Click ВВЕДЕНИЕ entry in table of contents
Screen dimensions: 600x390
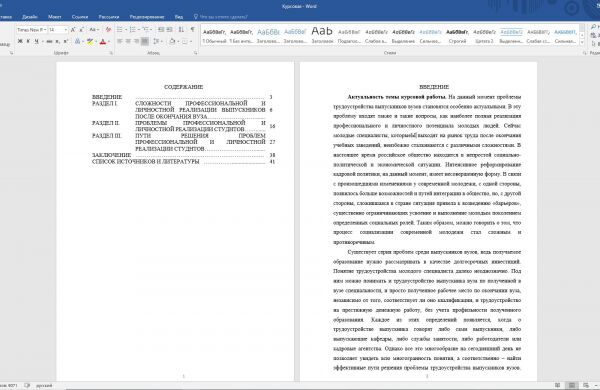click(x=107, y=97)
